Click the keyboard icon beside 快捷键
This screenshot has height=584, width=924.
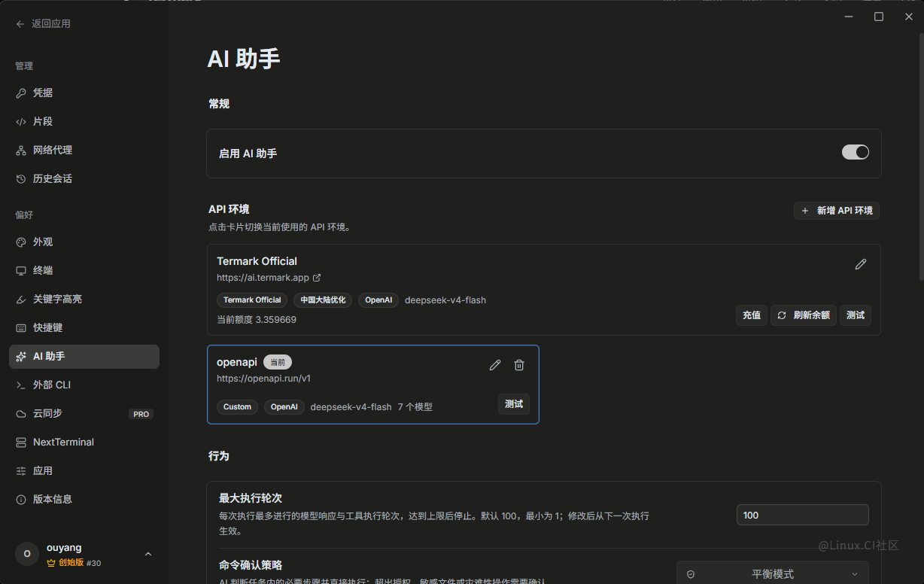[x=21, y=328]
